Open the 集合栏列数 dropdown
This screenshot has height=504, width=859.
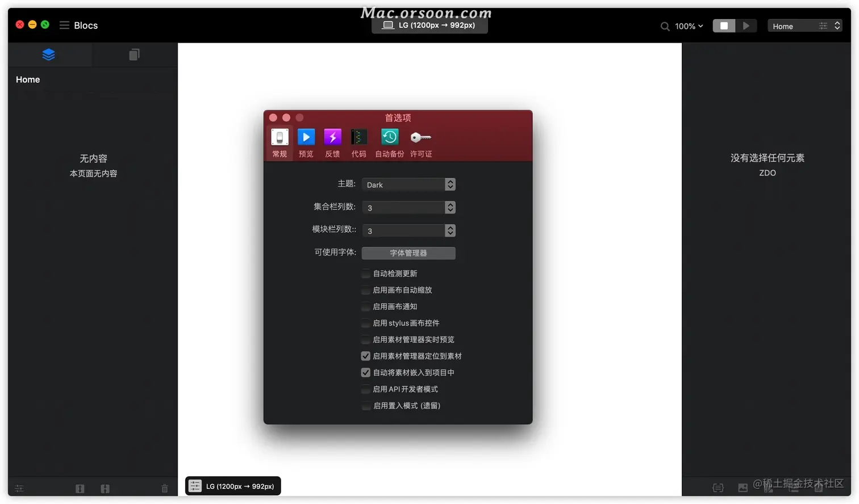tap(408, 208)
